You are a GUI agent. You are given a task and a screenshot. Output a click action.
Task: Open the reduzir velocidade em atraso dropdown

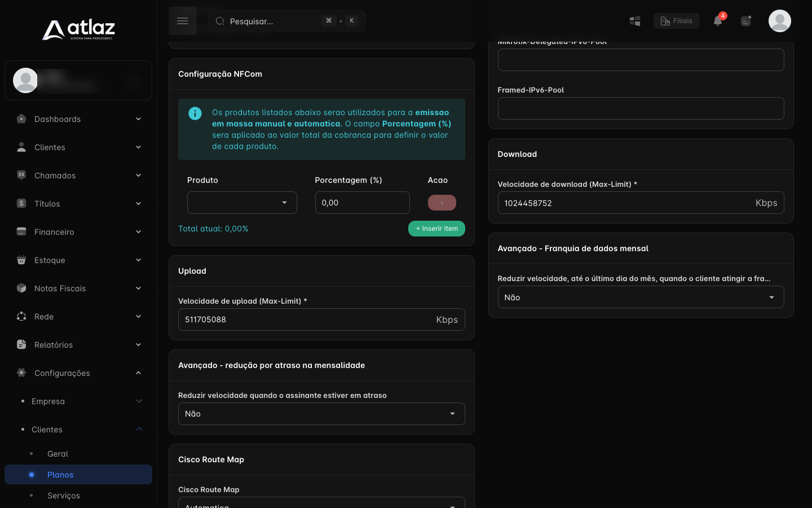click(321, 414)
